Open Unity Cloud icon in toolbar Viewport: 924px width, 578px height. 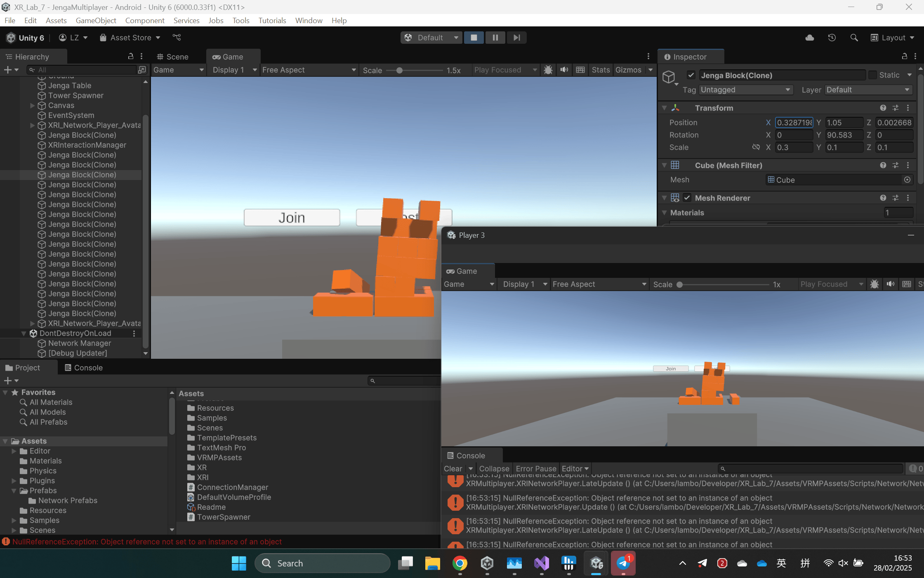tap(809, 38)
